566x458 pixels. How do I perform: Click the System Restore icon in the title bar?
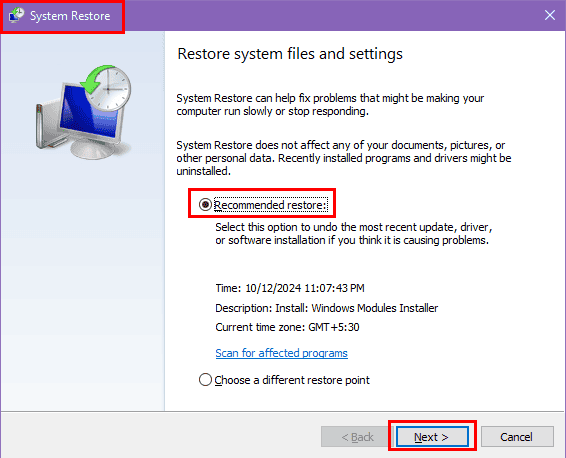point(16,16)
